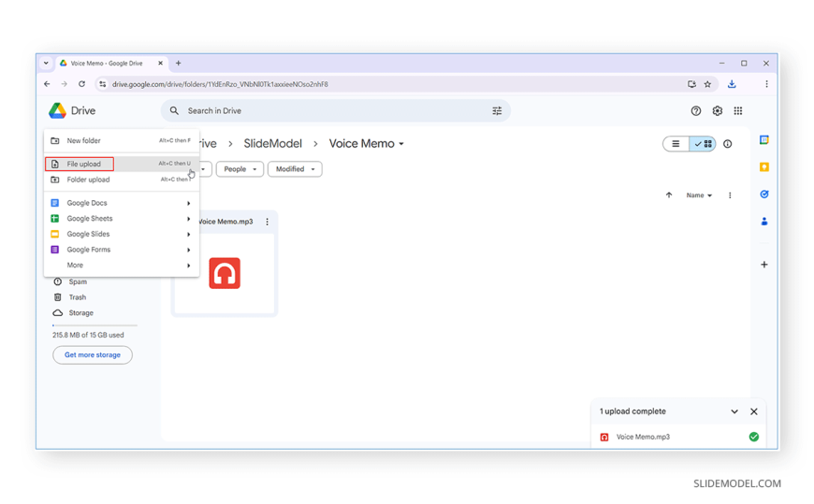Click the Search in Drive field
Viewport: 814px width, 504px height.
pos(335,110)
